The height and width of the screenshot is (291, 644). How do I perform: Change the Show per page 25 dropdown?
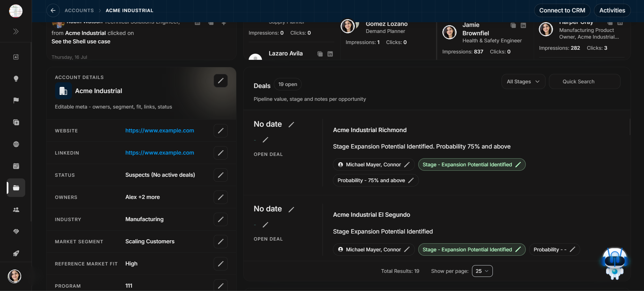(x=482, y=271)
